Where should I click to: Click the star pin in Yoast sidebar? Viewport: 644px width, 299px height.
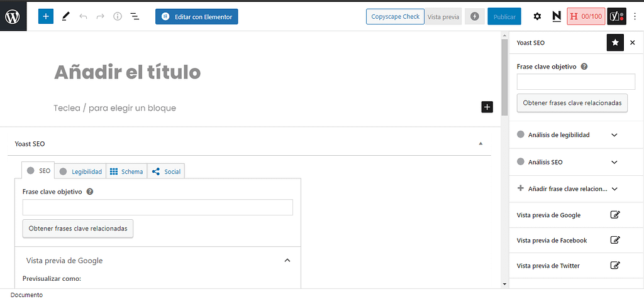[x=615, y=43]
